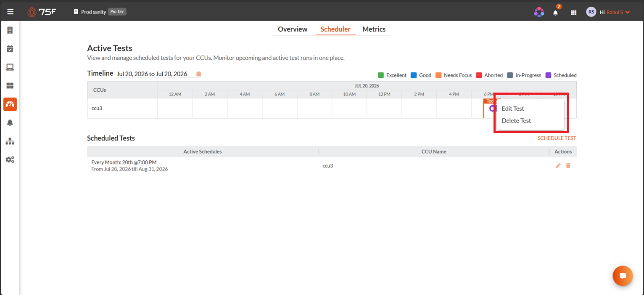The width and height of the screenshot is (644, 295).
Task: Click the Scheduled purple legend swatch
Action: click(548, 75)
